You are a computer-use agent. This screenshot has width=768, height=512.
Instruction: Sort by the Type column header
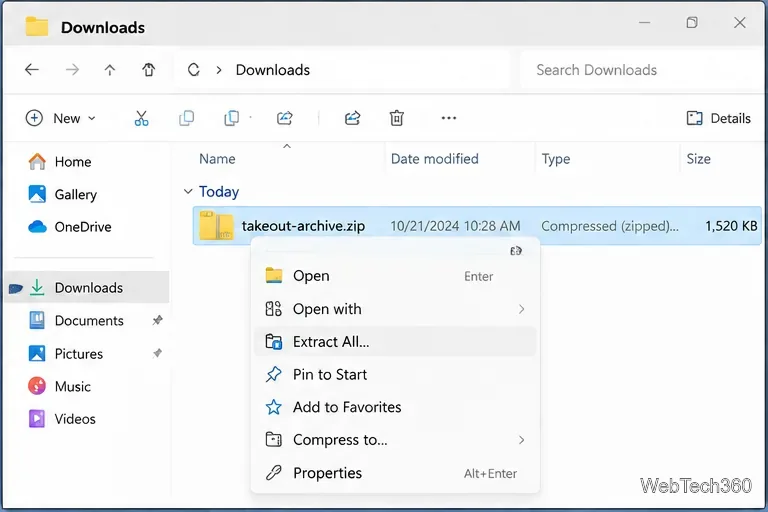pos(556,159)
